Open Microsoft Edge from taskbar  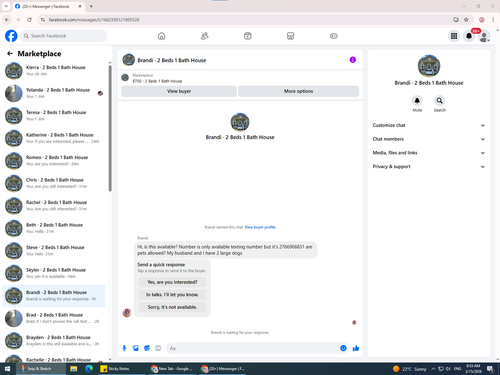tap(89, 369)
